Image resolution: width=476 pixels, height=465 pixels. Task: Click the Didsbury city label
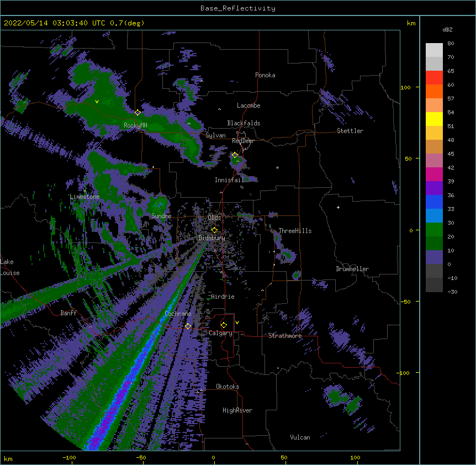click(211, 238)
